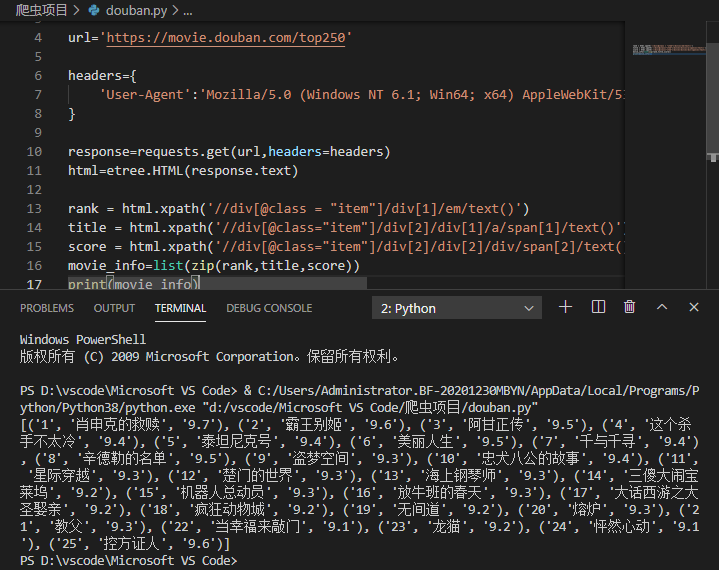
Task: Click 'requests.get' in line 10
Action: point(183,151)
